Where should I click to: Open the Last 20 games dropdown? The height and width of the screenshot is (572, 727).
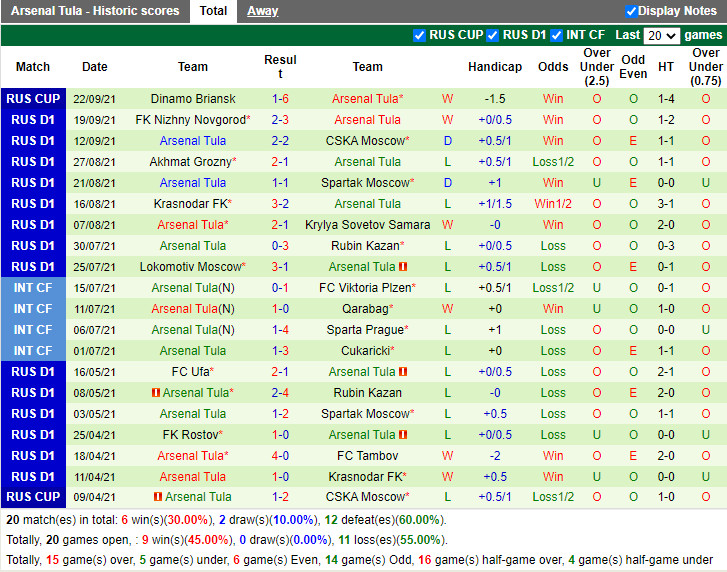click(x=662, y=36)
